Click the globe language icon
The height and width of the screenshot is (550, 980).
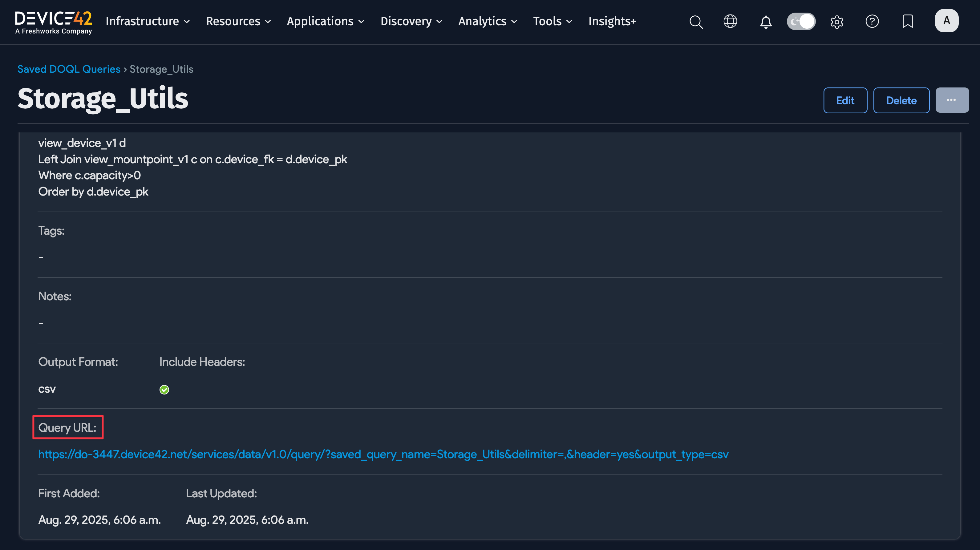click(x=731, y=22)
